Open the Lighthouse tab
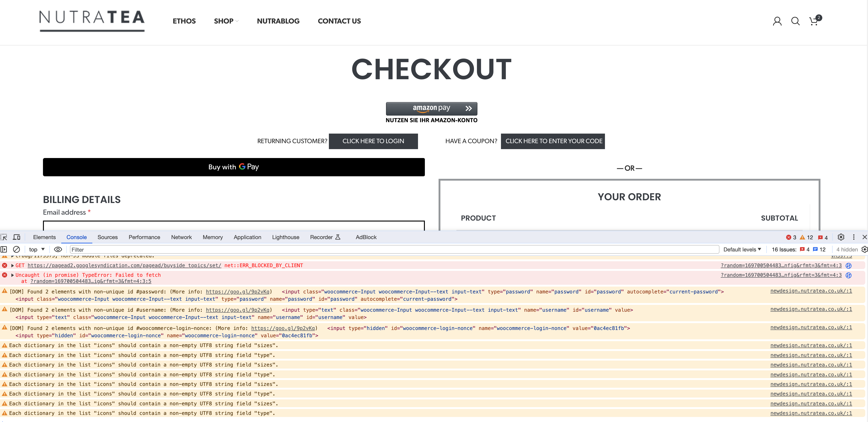The width and height of the screenshot is (868, 422). (285, 237)
